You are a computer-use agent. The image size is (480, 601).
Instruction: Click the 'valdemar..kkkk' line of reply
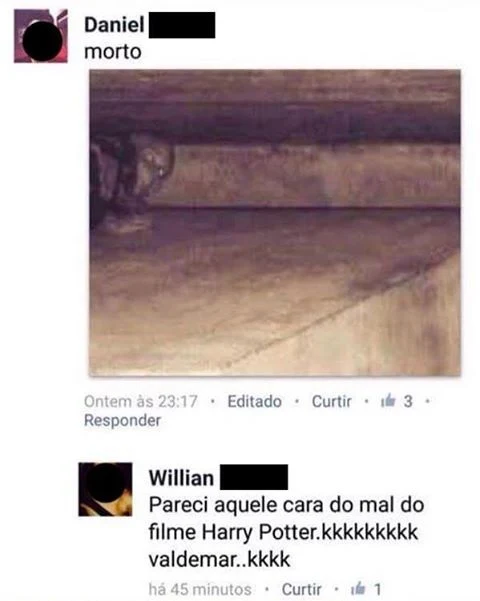coord(219,560)
